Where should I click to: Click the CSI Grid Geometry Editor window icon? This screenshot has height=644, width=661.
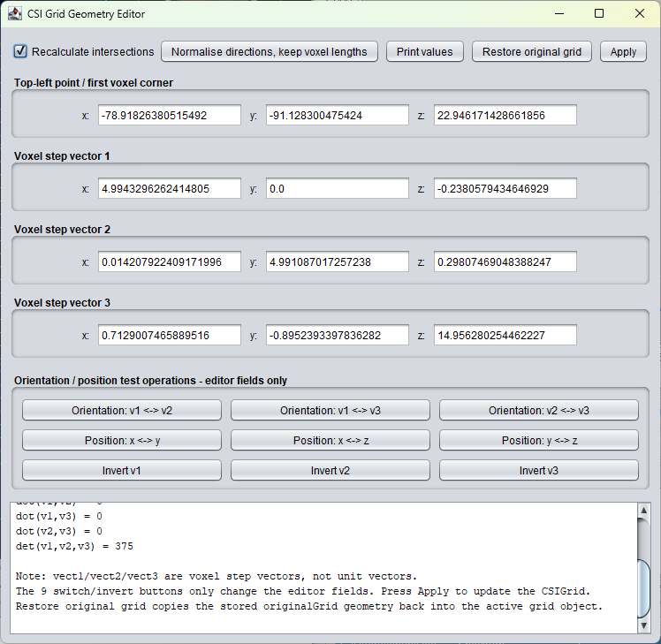tap(15, 13)
